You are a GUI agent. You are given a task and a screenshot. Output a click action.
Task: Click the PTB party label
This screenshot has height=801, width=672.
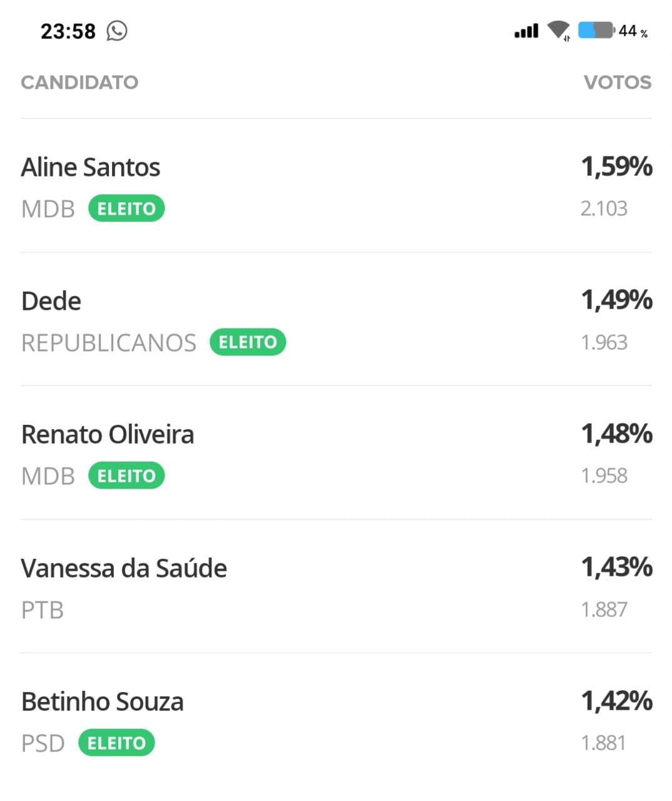pyautogui.click(x=43, y=610)
